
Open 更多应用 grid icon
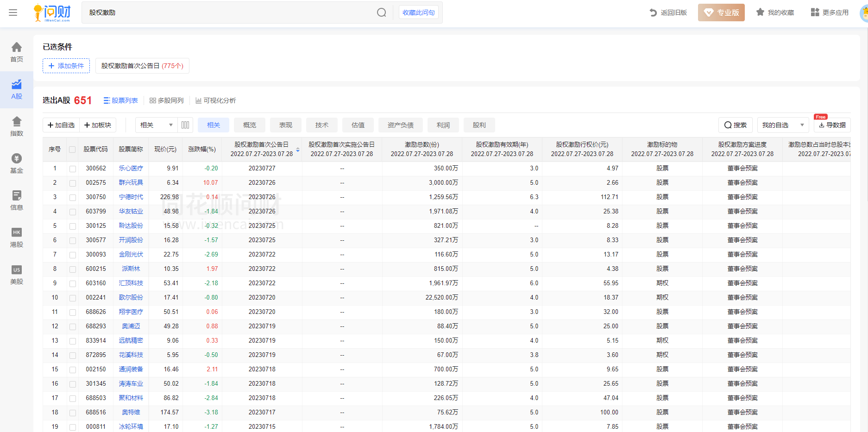(815, 13)
